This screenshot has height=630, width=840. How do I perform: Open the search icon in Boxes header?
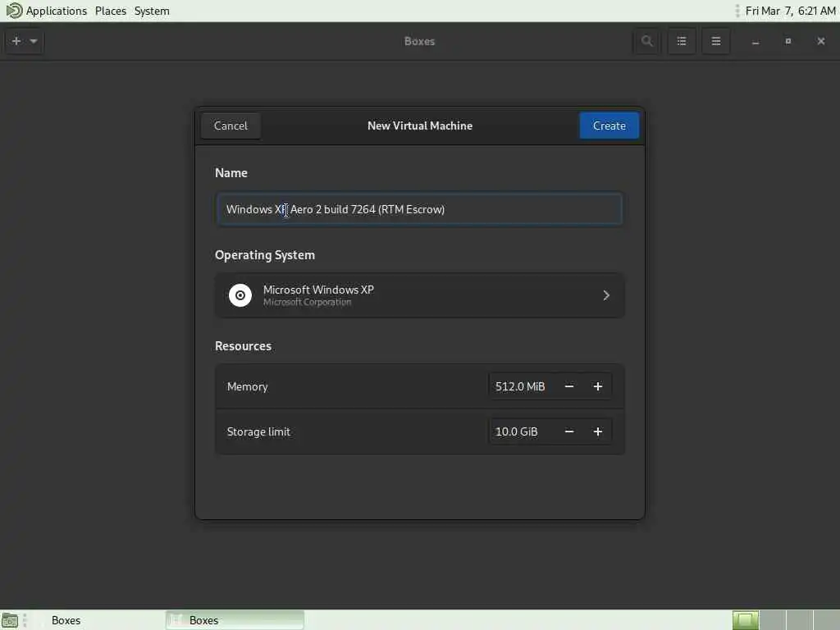pyautogui.click(x=646, y=41)
